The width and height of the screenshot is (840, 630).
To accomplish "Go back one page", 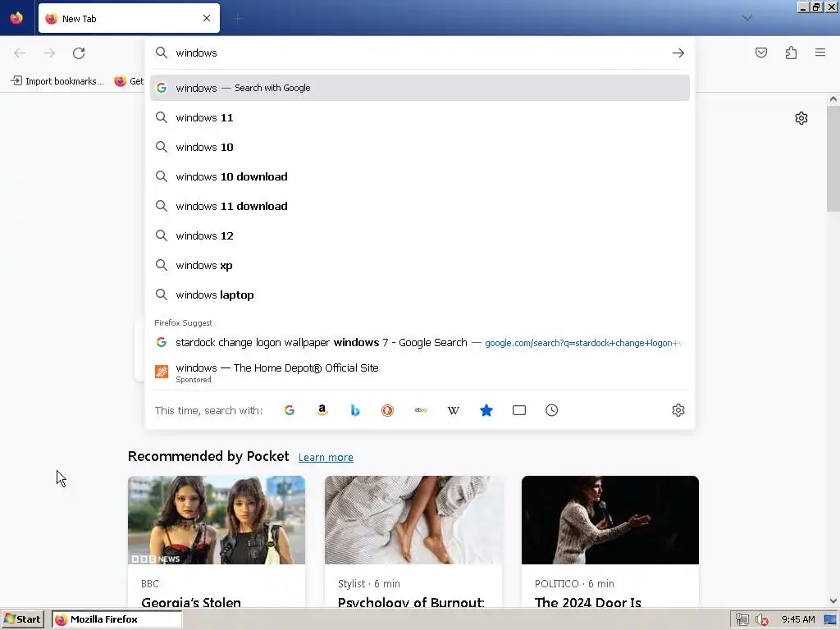I will click(20, 53).
